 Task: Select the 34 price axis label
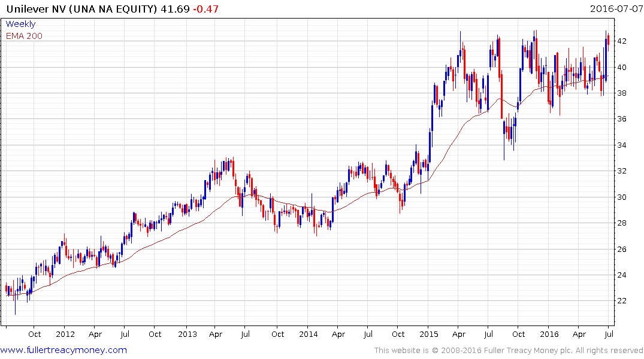[x=622, y=145]
